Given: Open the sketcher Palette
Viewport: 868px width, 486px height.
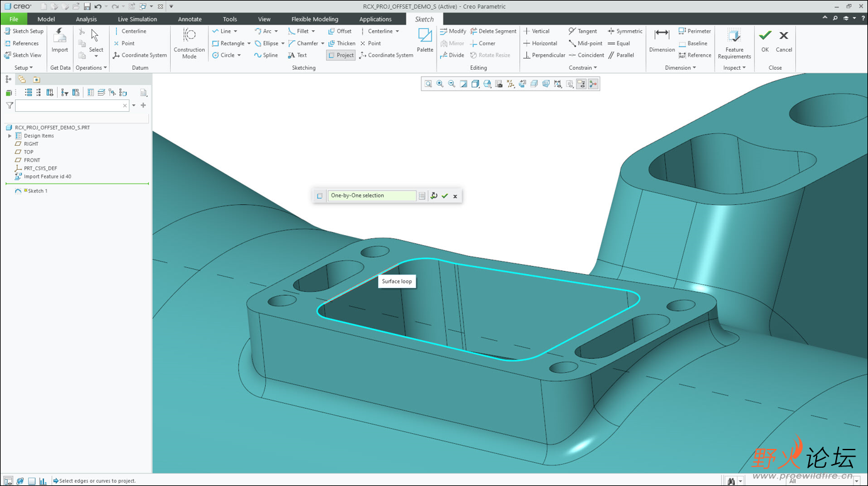Looking at the screenshot, I should point(425,40).
